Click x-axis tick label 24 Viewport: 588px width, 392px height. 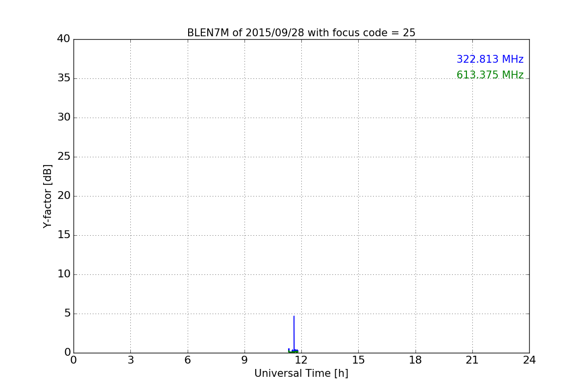click(529, 360)
